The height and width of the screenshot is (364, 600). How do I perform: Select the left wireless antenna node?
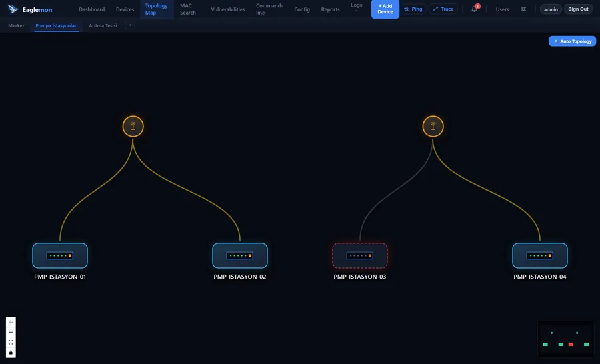click(133, 126)
